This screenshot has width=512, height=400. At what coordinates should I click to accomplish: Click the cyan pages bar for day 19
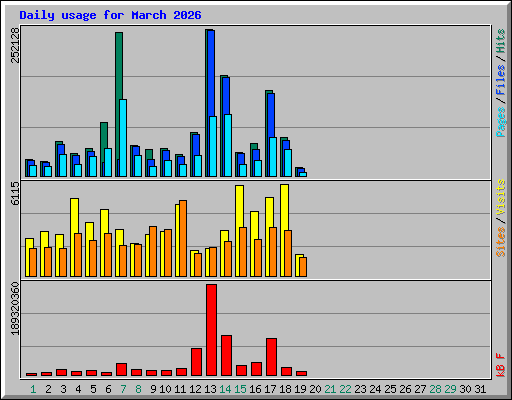coord(303,174)
